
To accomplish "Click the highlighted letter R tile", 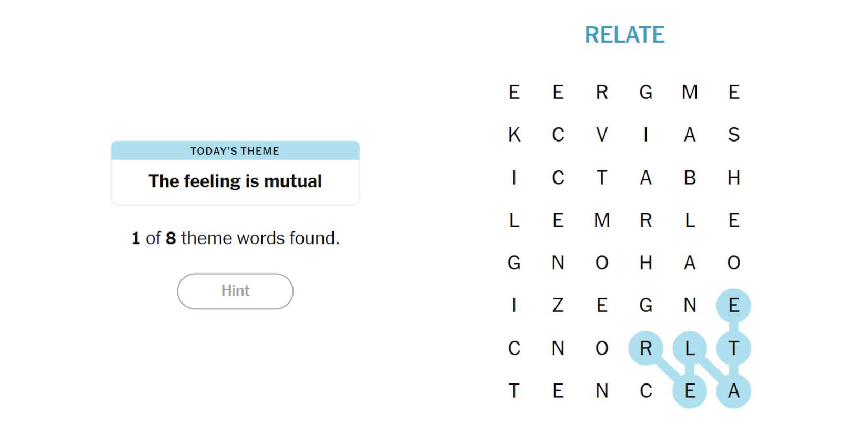I will [x=646, y=348].
